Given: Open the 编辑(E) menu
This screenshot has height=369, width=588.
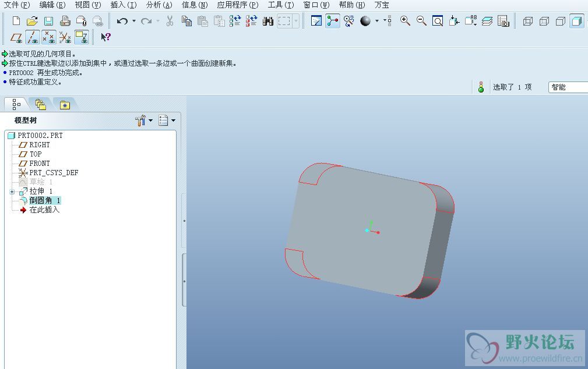Looking at the screenshot, I should (x=52, y=5).
